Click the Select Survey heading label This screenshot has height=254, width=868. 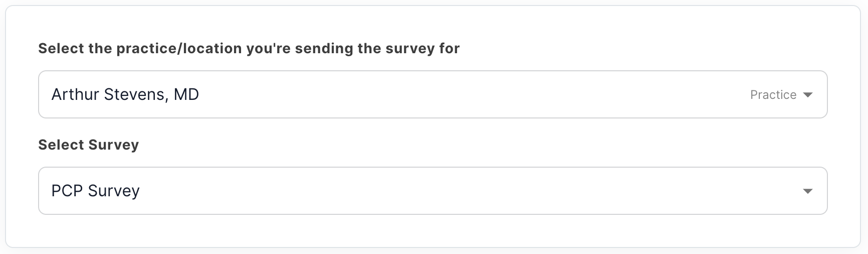(89, 145)
